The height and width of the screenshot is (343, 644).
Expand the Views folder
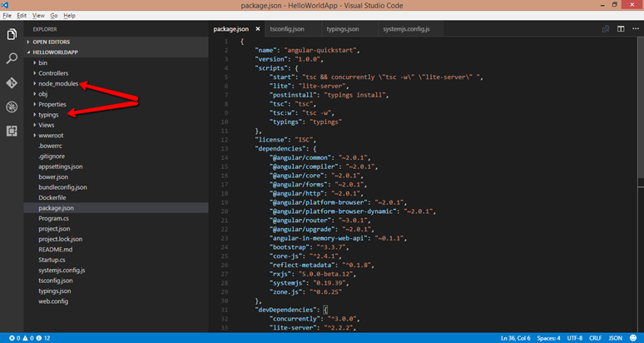46,125
